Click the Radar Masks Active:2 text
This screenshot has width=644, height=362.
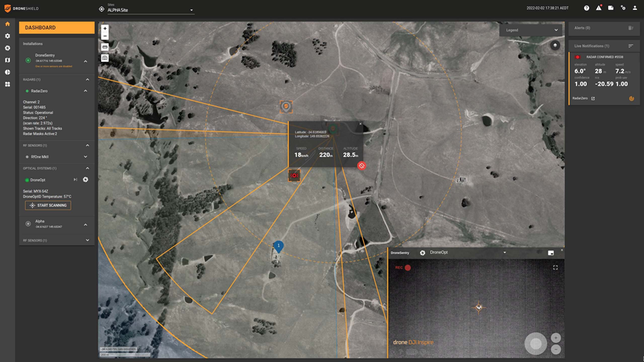40,134
